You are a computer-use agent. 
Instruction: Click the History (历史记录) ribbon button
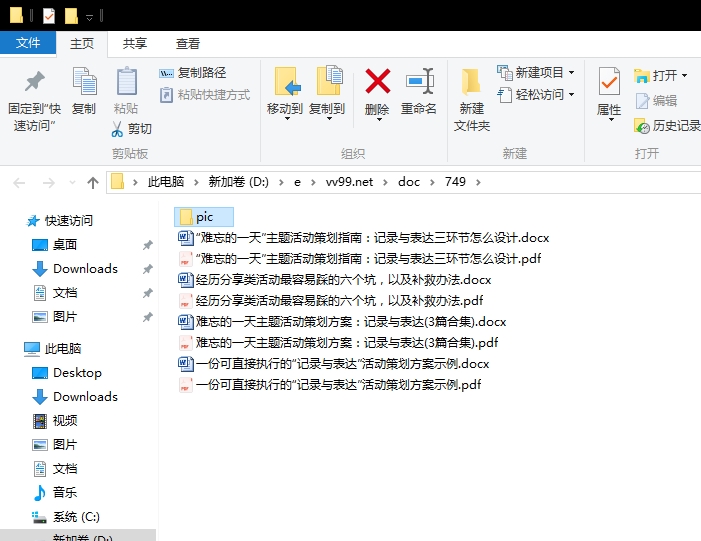coord(667,126)
